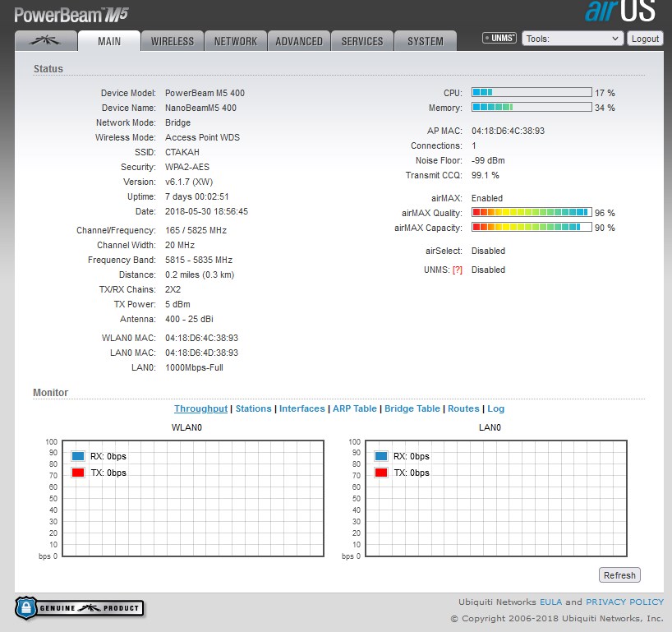Open the Ubiquiti logo tab
The height and width of the screenshot is (632, 672).
point(46,41)
